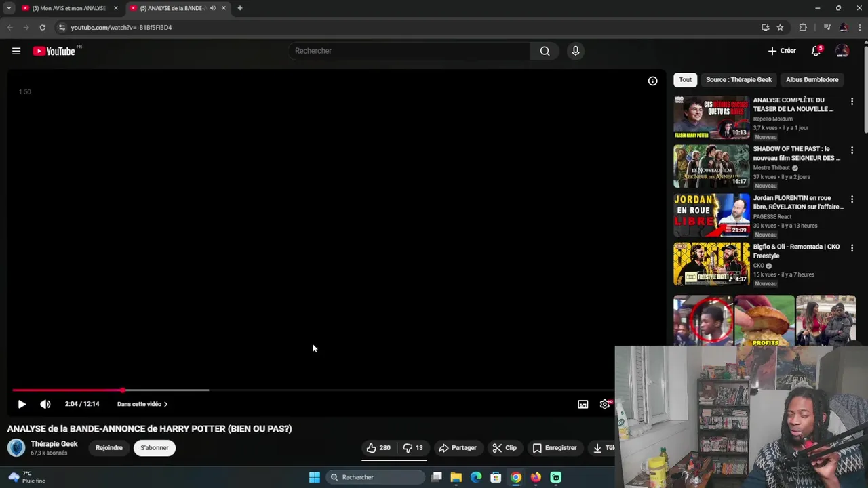Image resolution: width=868 pixels, height=488 pixels.
Task: Toggle subtitles on the player
Action: click(583, 404)
